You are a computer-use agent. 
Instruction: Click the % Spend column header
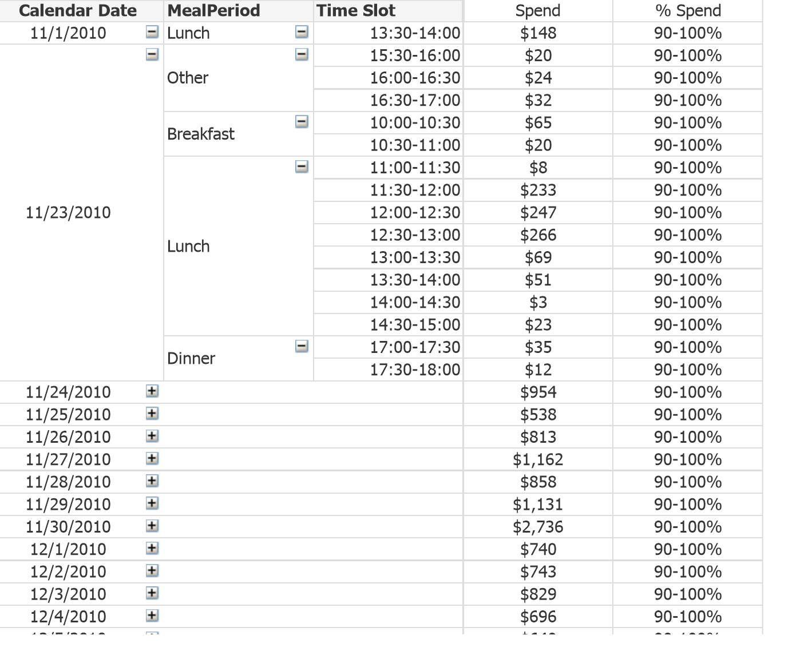(688, 11)
